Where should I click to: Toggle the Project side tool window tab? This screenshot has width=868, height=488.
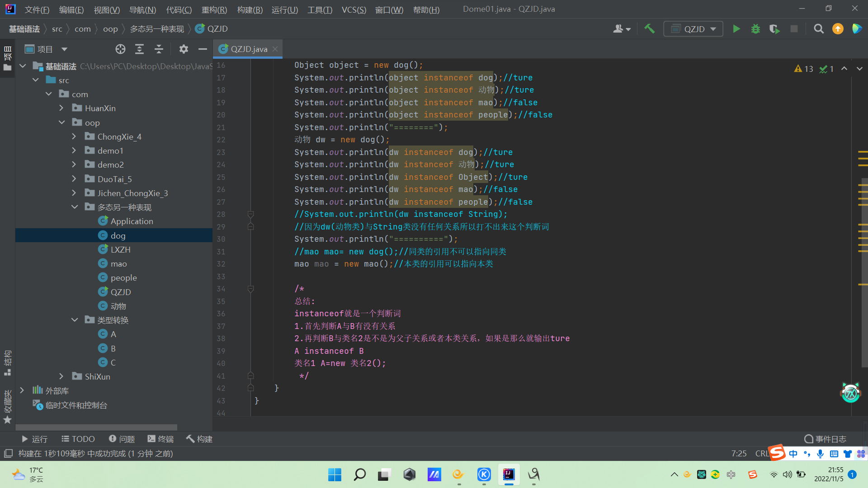[x=7, y=58]
